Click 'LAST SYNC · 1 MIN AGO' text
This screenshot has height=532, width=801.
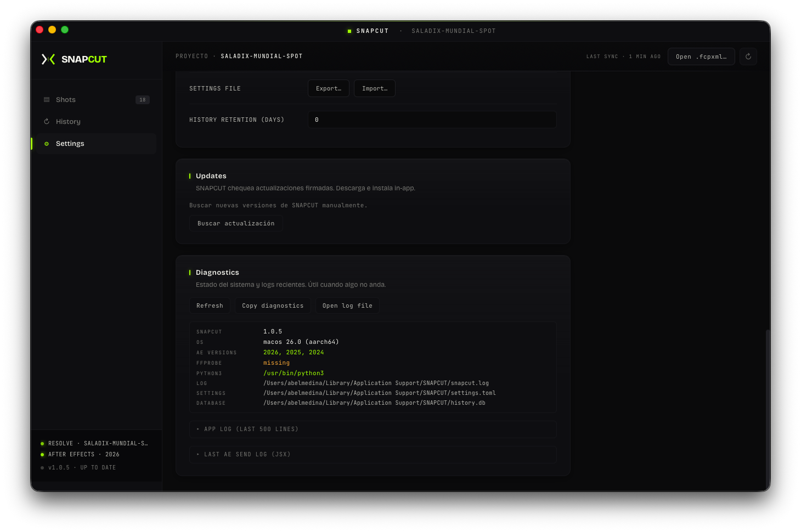[x=623, y=56]
